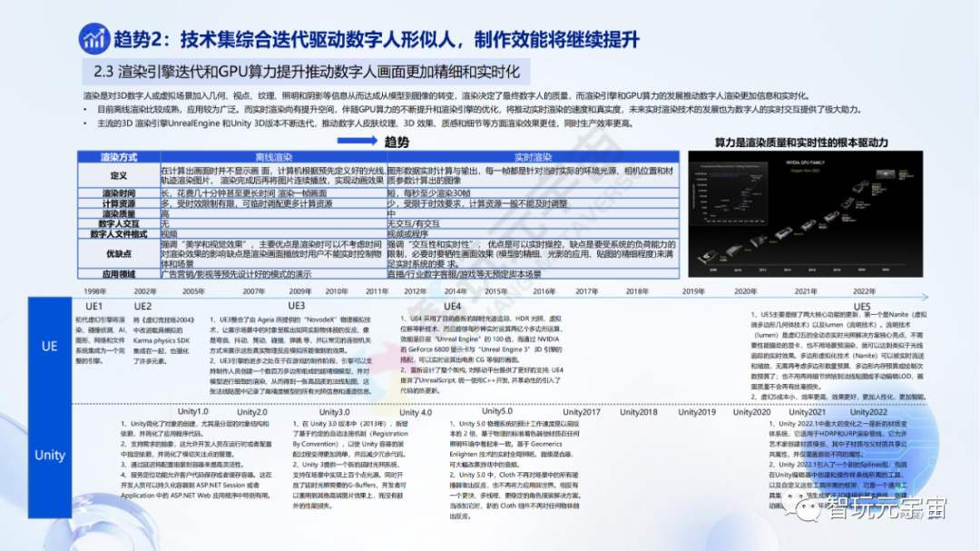Screen dimensions: 980x551
Task: Click the 2020年 timeline marker
Action: (746, 291)
